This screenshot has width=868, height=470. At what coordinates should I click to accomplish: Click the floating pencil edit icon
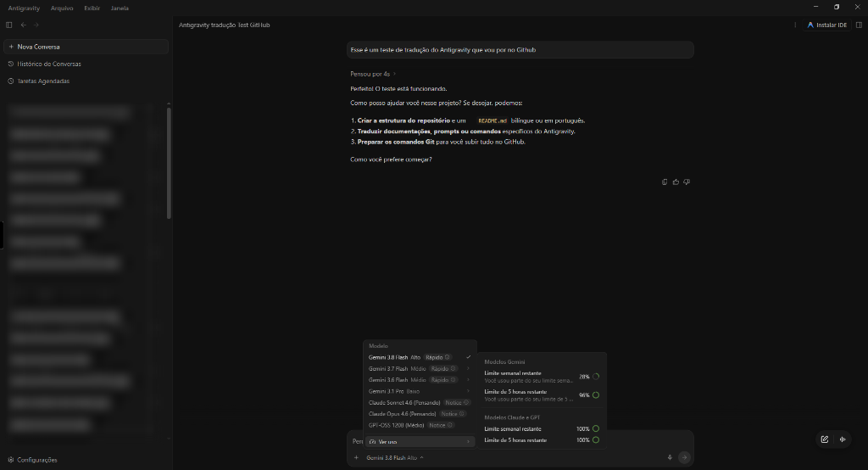pyautogui.click(x=824, y=439)
